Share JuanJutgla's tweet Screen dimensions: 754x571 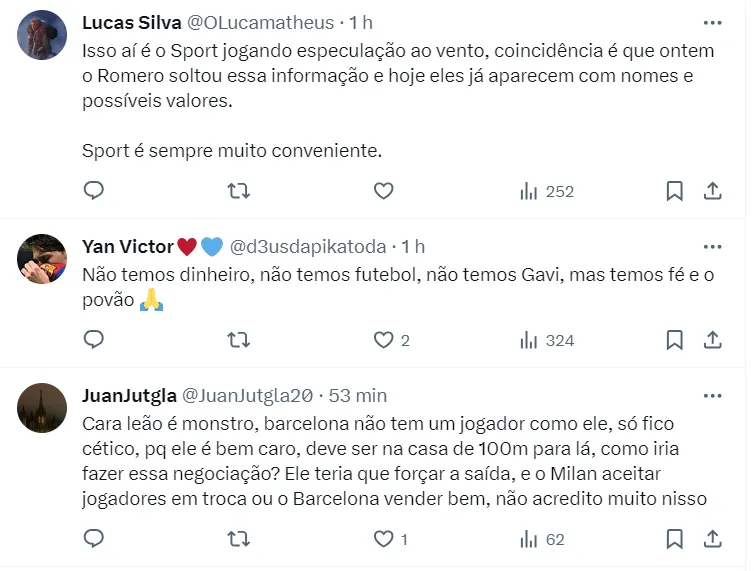click(x=713, y=539)
